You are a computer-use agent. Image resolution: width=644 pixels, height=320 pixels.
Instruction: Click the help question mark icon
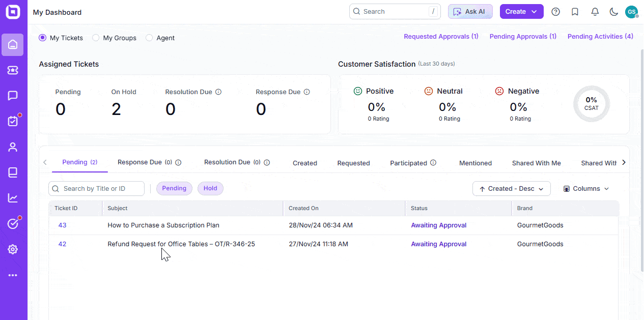coord(556,12)
